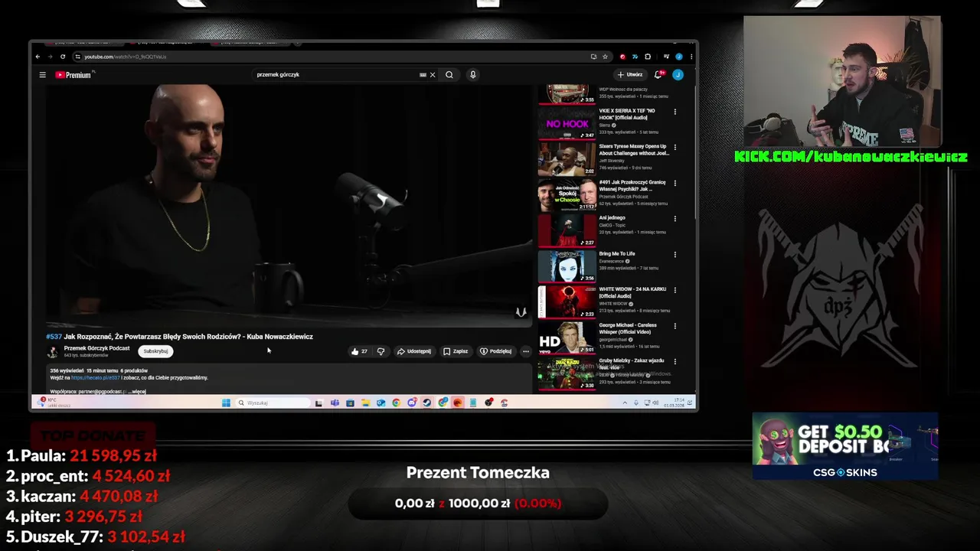Image resolution: width=980 pixels, height=551 pixels.
Task: Open the NO HOOK video thumbnail
Action: [567, 124]
